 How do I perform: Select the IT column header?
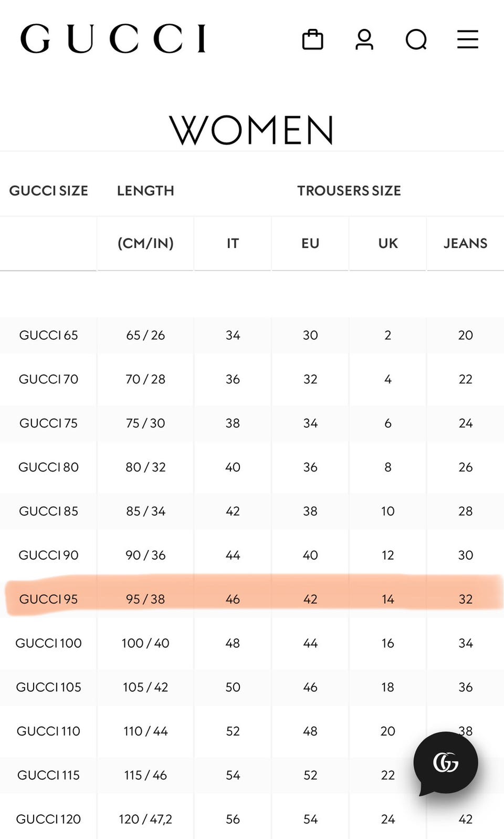[233, 243]
